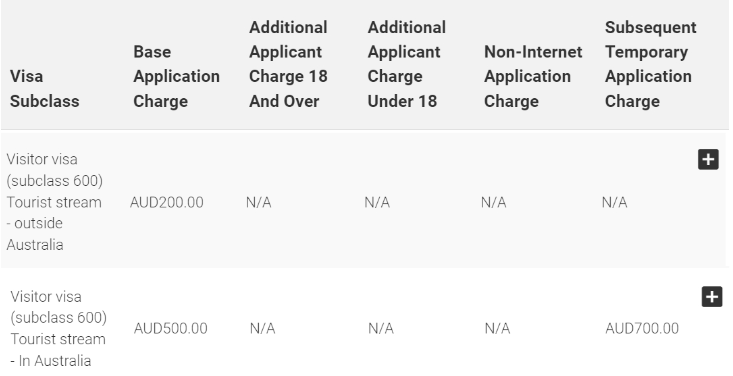Expand the outside Australia visa row plus icon
The width and height of the screenshot is (733, 376).
(x=708, y=159)
